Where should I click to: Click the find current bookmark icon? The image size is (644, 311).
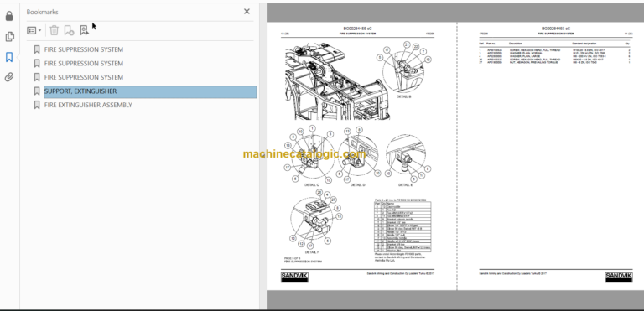[84, 30]
